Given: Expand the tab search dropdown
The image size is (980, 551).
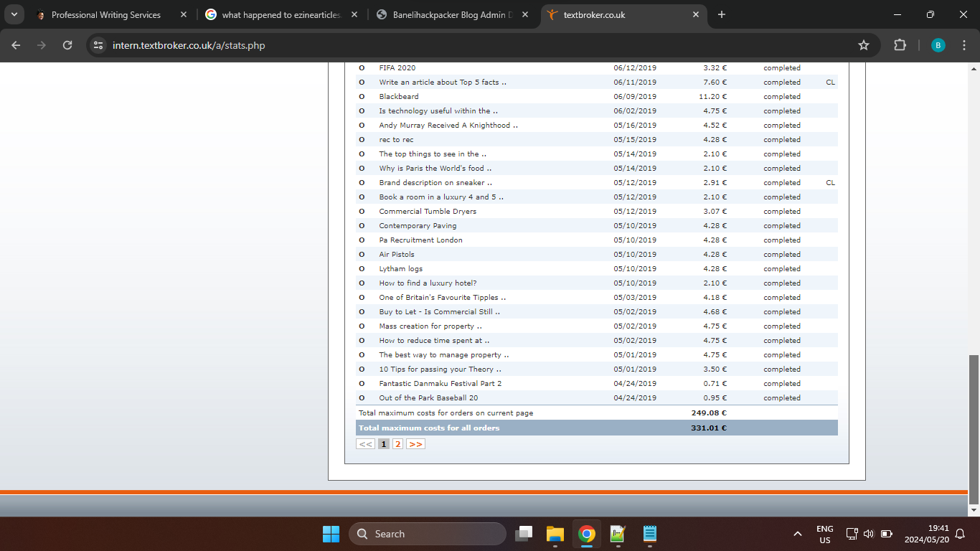Looking at the screenshot, I should point(14,14).
